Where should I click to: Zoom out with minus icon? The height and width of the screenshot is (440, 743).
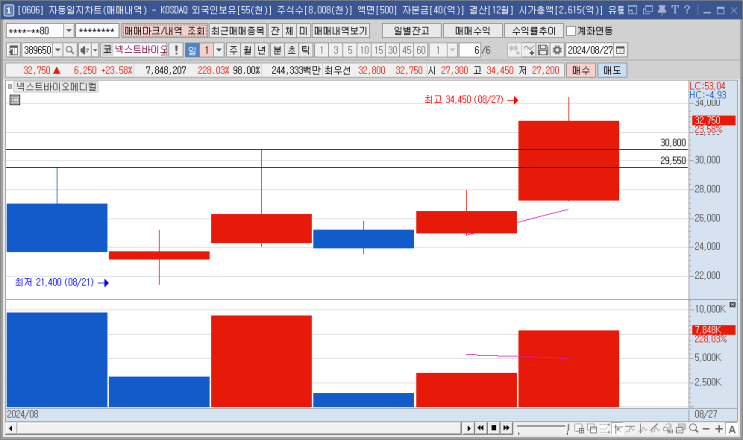coord(706,428)
